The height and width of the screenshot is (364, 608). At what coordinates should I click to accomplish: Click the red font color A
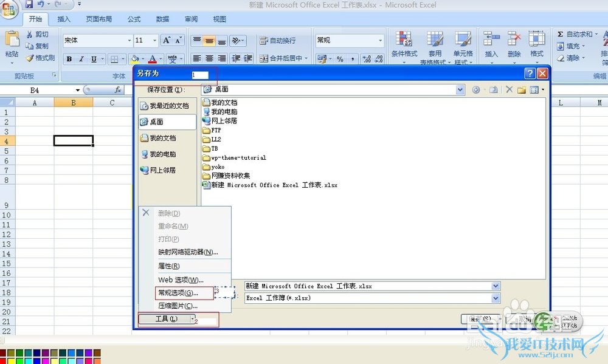pyautogui.click(x=153, y=59)
